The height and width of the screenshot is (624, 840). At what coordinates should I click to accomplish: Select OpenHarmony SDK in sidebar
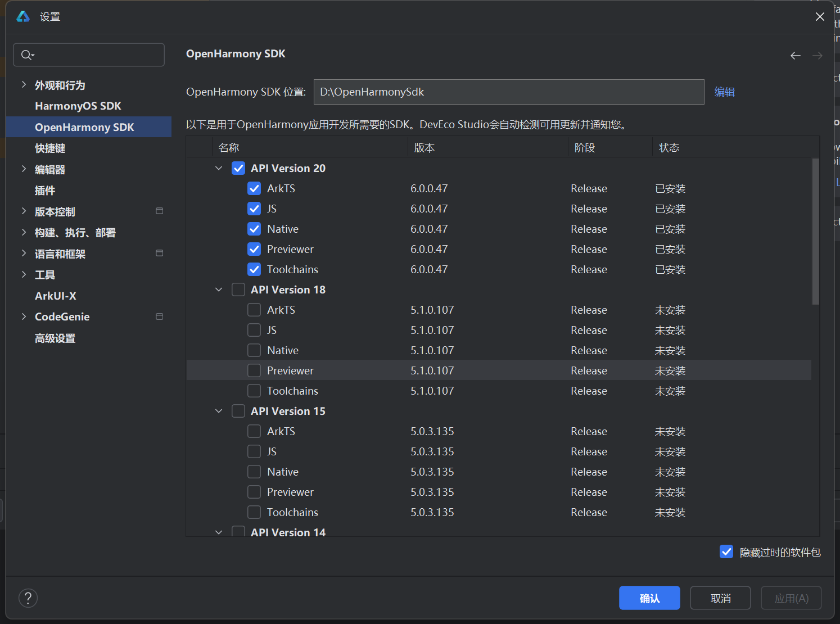(x=89, y=127)
